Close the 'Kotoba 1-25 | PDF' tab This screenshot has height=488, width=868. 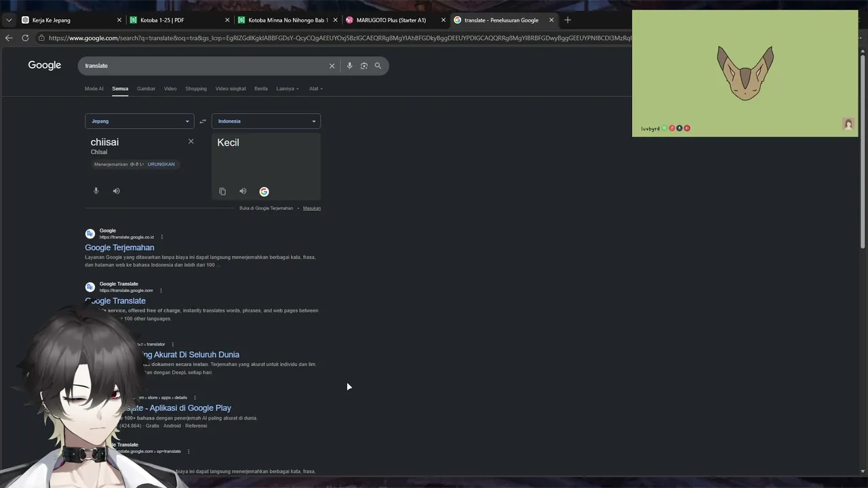[x=227, y=20]
